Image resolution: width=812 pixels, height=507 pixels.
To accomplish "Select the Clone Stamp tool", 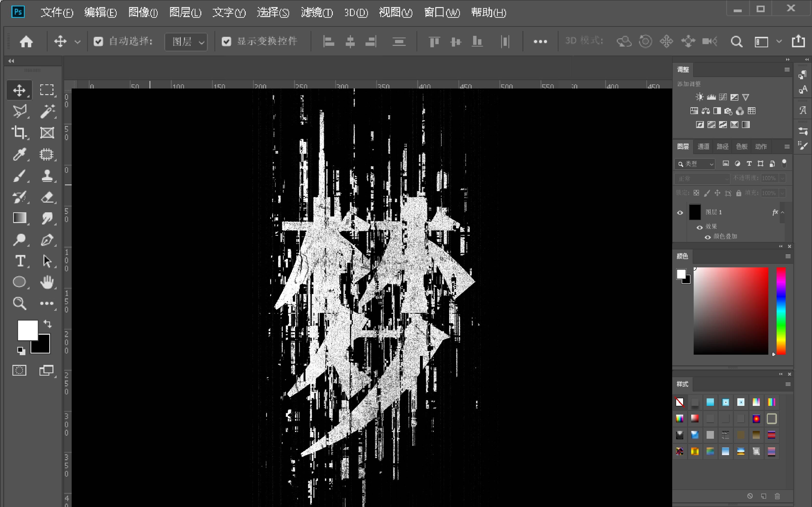I will pos(47,175).
